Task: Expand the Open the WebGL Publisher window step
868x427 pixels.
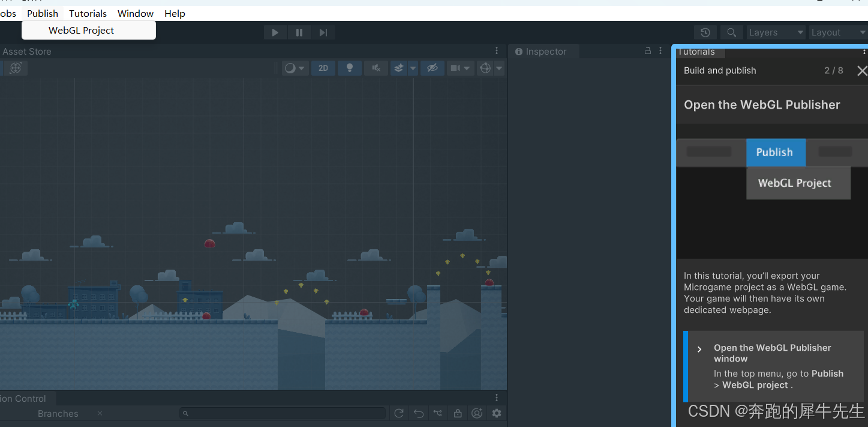Action: coord(699,349)
